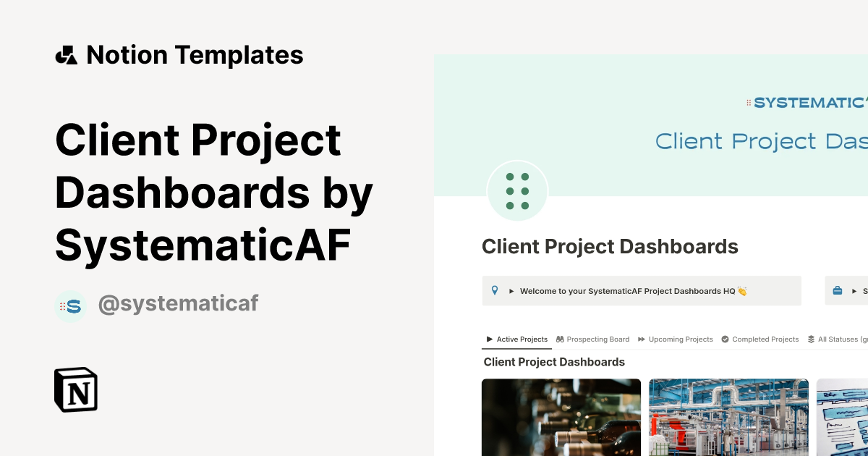Click the page icon above Client Project Dashboards

click(517, 190)
